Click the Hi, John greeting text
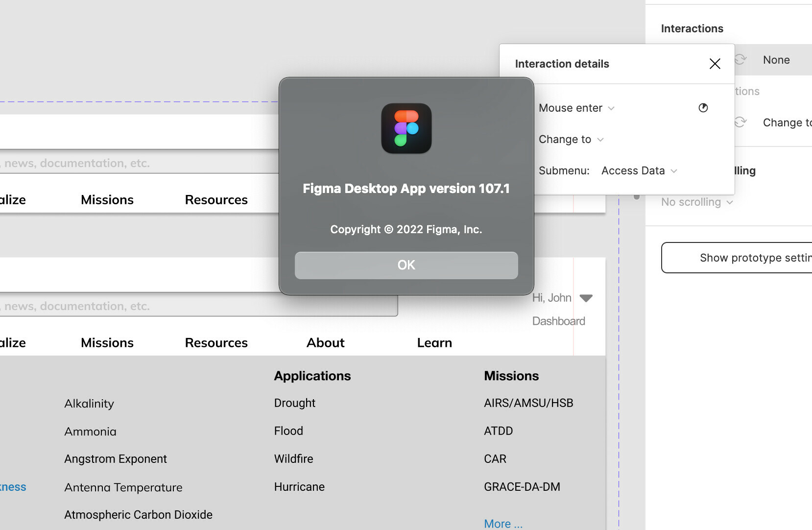The height and width of the screenshot is (530, 812). 552,298
